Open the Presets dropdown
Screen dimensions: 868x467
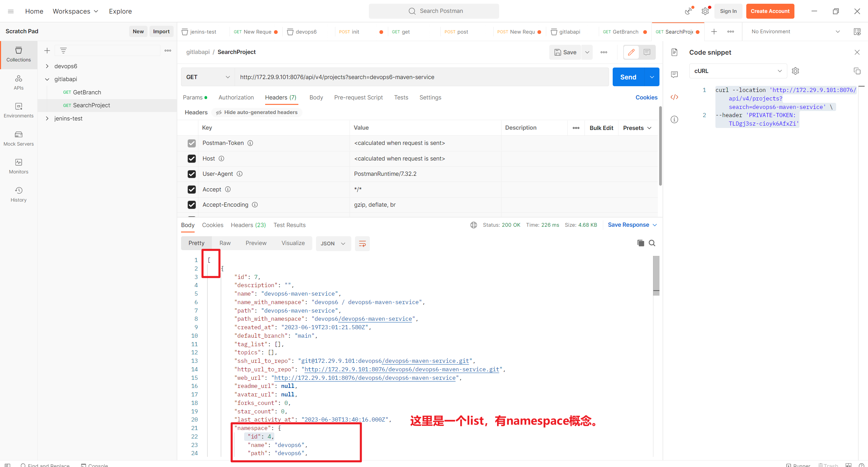(x=637, y=128)
